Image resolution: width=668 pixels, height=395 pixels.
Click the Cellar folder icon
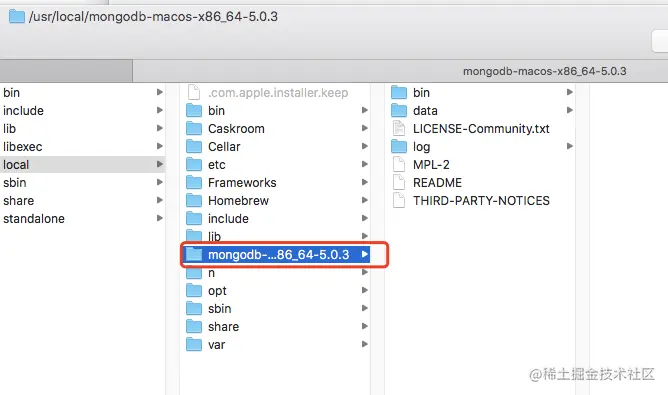194,146
